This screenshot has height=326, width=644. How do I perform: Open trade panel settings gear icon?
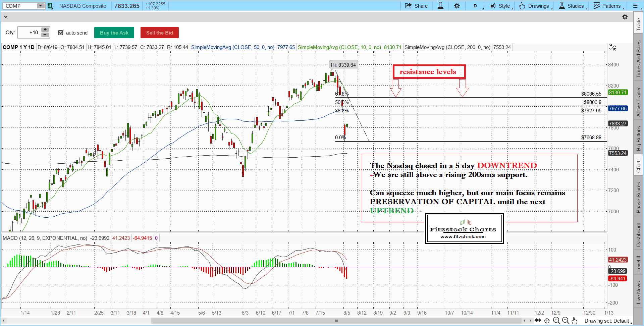click(625, 17)
